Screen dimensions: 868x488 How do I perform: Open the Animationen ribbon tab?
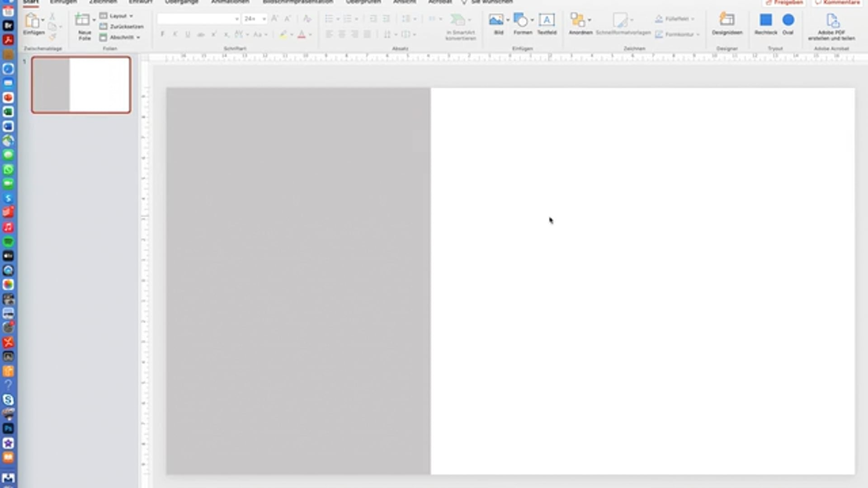coord(230,2)
